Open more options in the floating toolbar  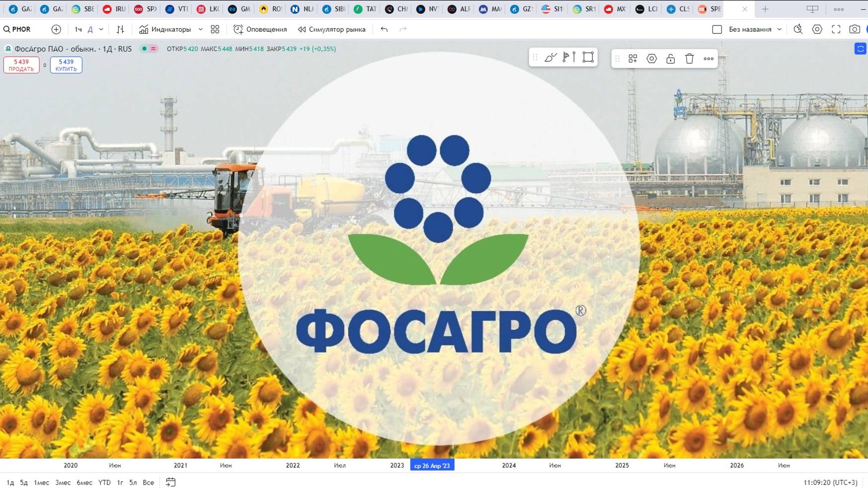click(x=709, y=59)
